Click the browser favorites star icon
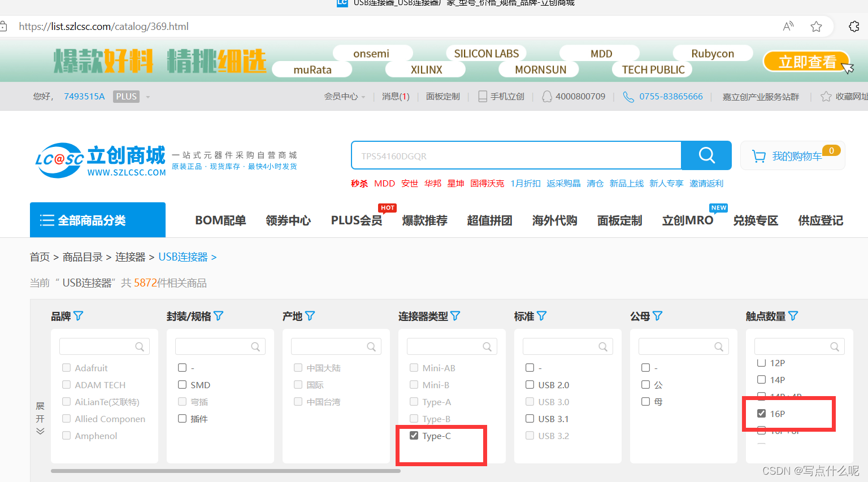This screenshot has width=868, height=482. 816,27
